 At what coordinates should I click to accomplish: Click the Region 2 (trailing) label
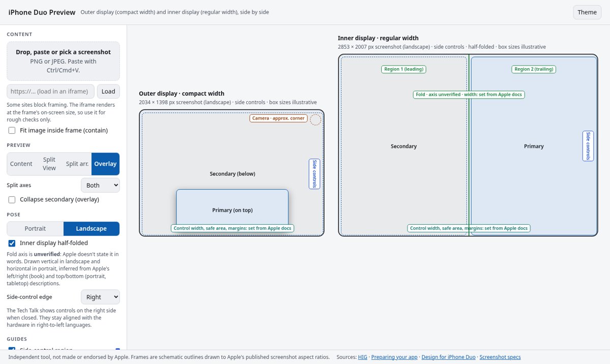coord(534,69)
